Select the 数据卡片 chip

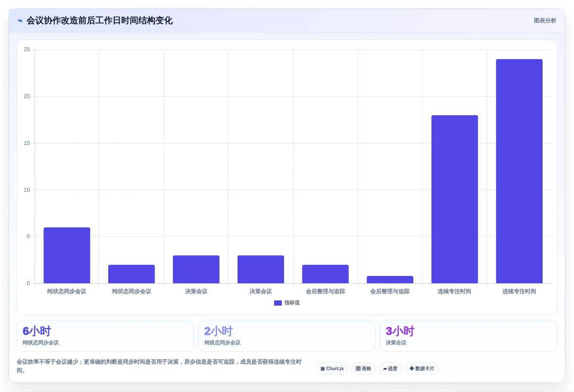point(422,369)
